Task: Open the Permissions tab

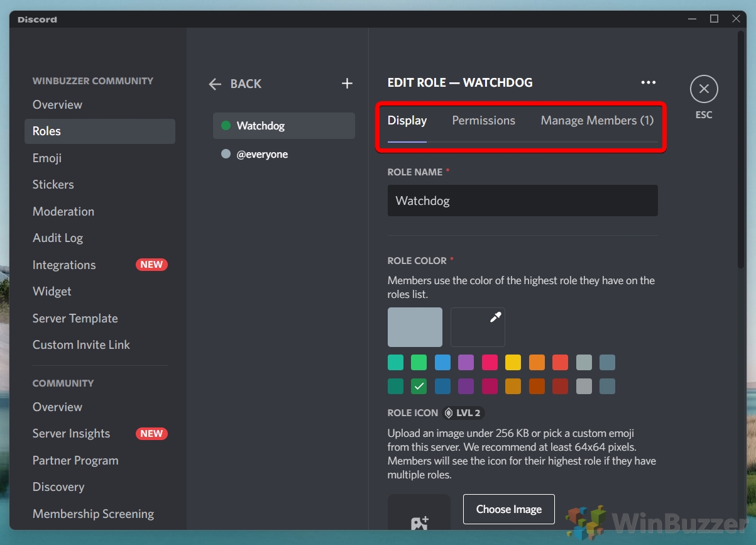Action: coord(484,121)
